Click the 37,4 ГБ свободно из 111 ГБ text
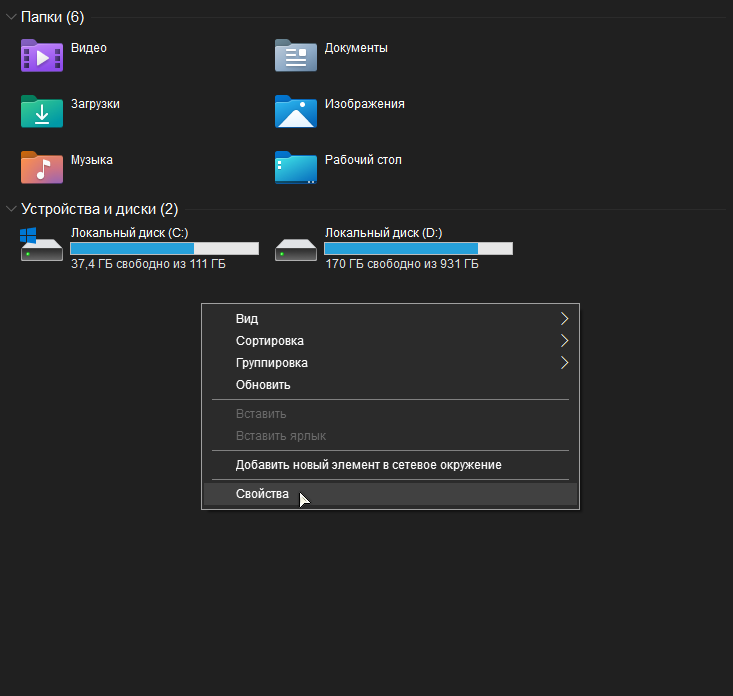The width and height of the screenshot is (733, 696). [x=148, y=264]
